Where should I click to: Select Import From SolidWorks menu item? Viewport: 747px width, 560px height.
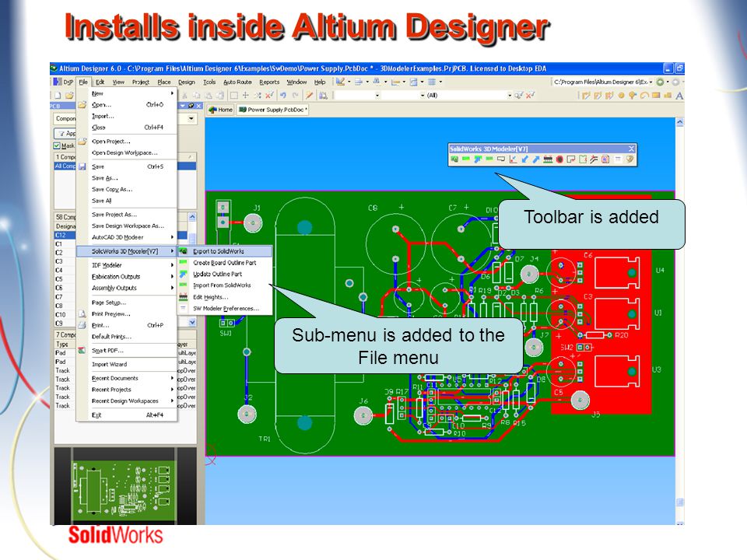coord(225,285)
